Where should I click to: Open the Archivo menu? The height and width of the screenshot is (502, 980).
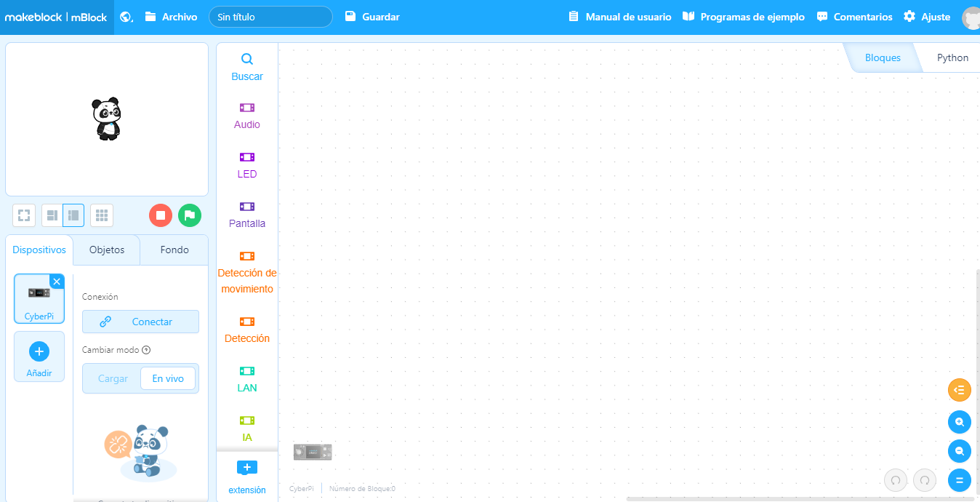[171, 17]
